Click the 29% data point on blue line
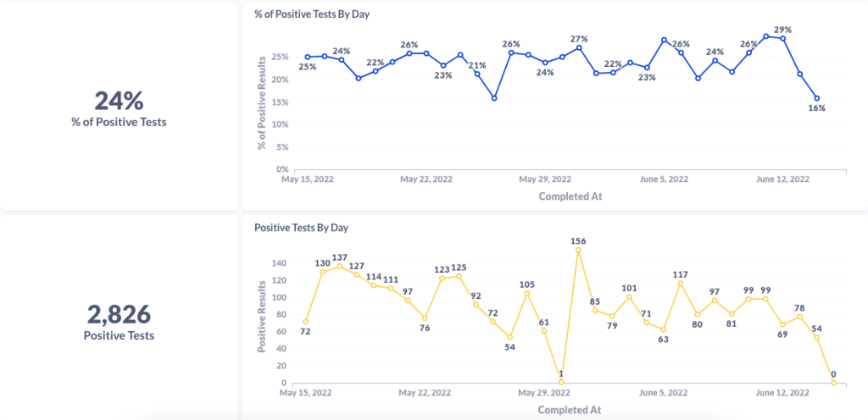Image resolution: width=868 pixels, height=420 pixels. 782,38
